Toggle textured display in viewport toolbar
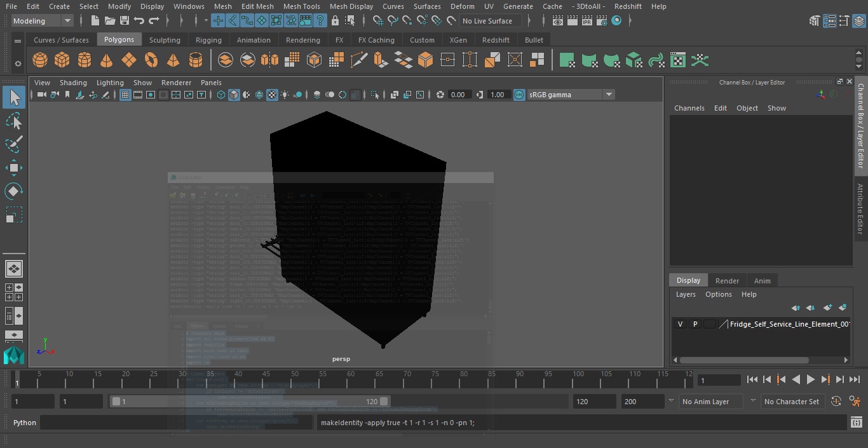Screen dimensions: 868x448 click(x=272, y=95)
